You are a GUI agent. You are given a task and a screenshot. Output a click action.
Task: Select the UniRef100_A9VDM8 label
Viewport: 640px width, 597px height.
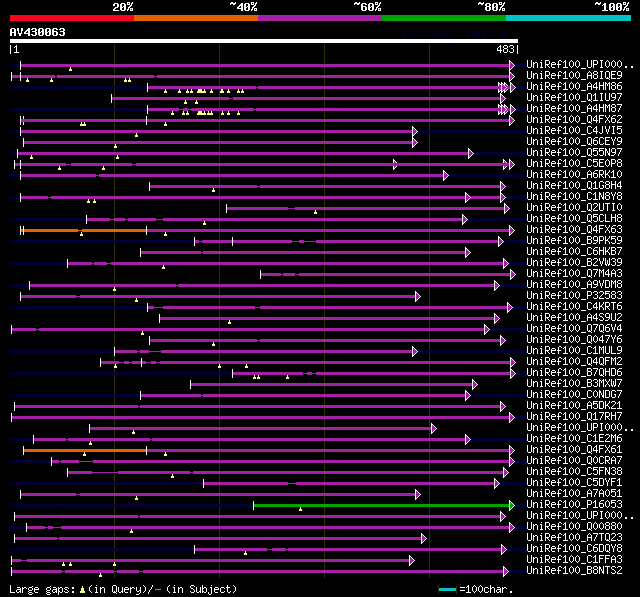tap(574, 285)
